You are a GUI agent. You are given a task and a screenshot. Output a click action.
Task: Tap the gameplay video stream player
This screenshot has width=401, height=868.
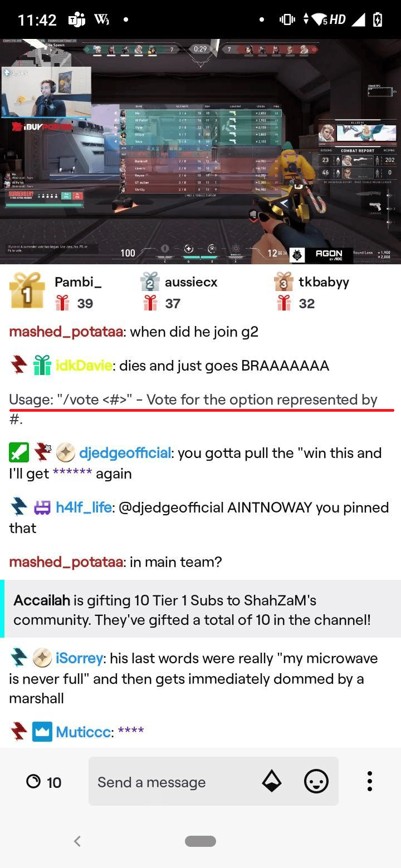tap(200, 151)
